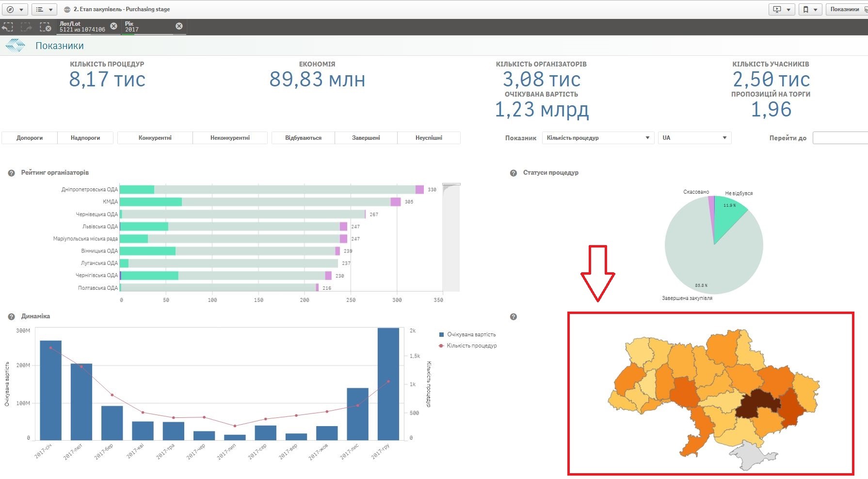Open the compass navigation menu
The image size is (868, 479).
tap(15, 9)
